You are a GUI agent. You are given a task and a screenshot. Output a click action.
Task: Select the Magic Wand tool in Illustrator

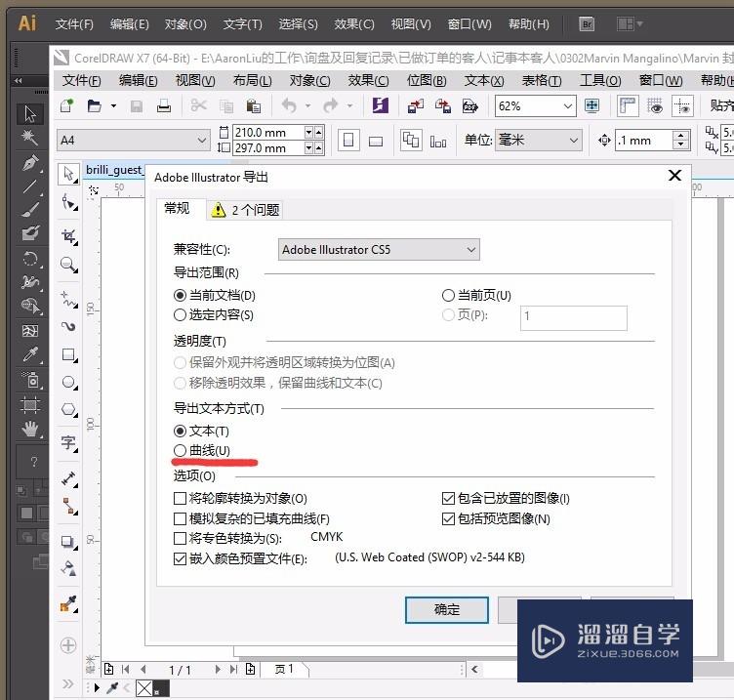pyautogui.click(x=30, y=138)
